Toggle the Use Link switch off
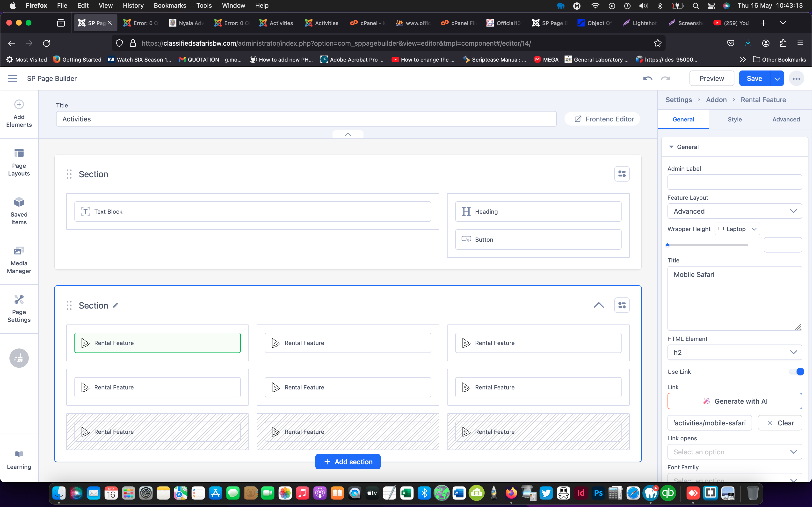 [x=797, y=372]
